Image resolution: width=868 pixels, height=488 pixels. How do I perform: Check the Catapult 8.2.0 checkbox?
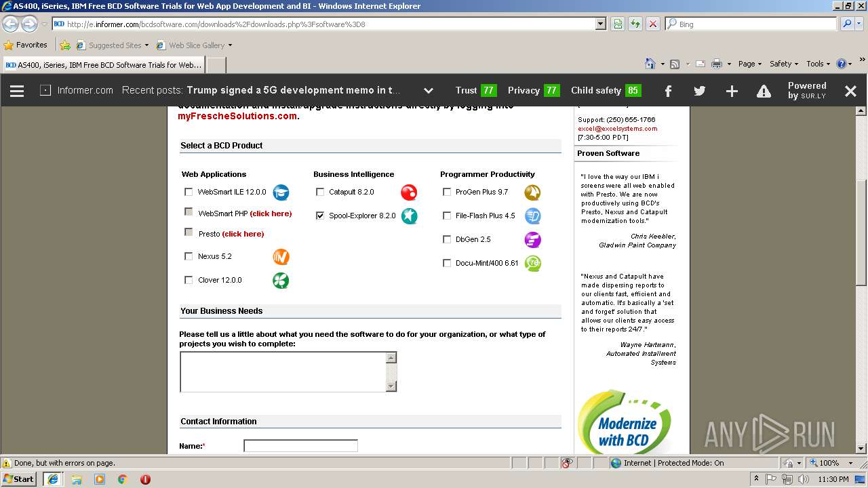tap(320, 192)
